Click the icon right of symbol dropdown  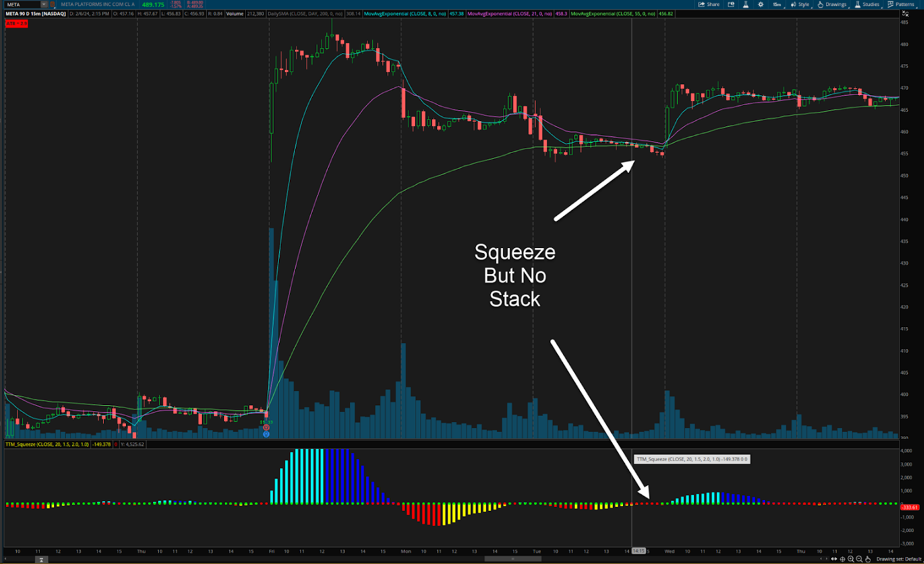tap(53, 5)
